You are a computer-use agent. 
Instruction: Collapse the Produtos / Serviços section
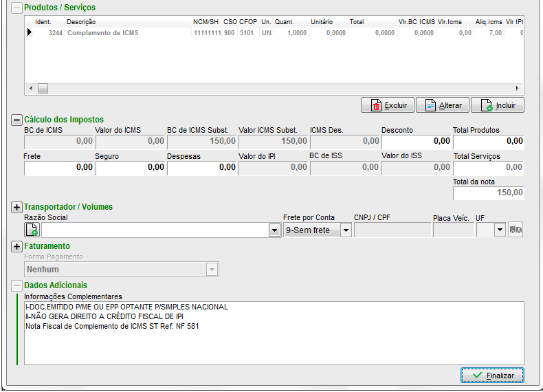[x=16, y=8]
